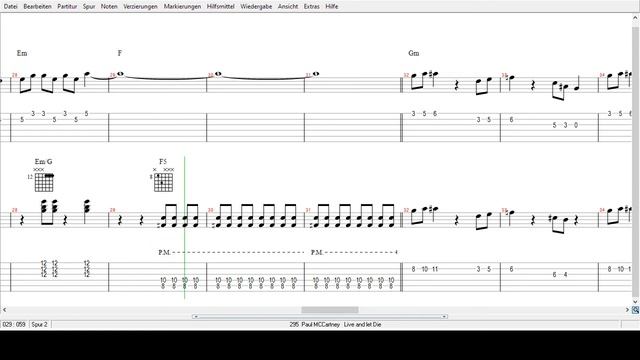Click right arrow of the small lower scrollbar

pyautogui.click(x=444, y=316)
